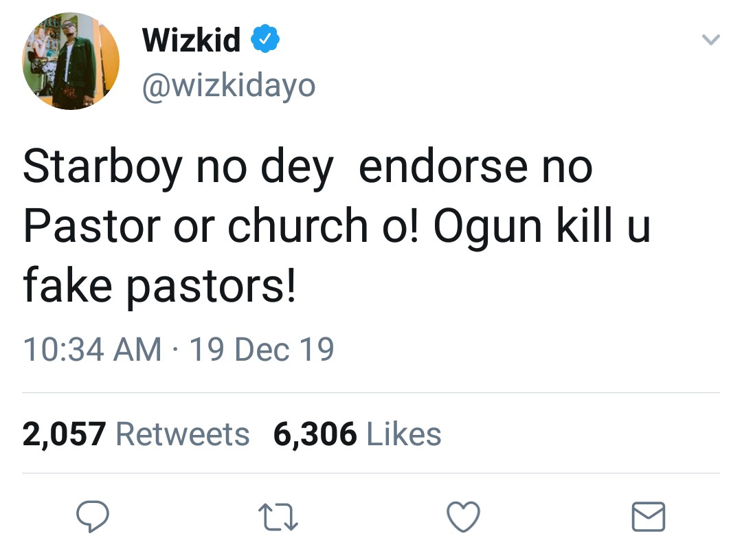Click the Wizkid display name

pos(191,41)
